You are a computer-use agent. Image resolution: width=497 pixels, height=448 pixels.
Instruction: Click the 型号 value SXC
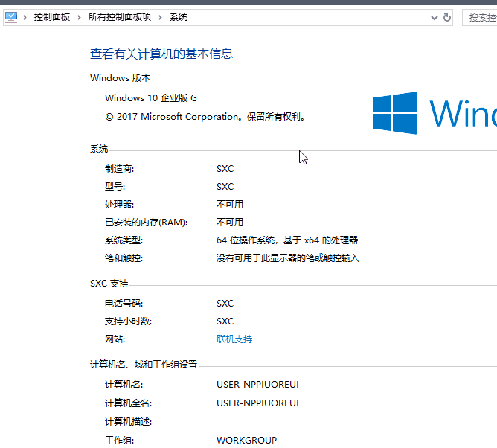[225, 187]
